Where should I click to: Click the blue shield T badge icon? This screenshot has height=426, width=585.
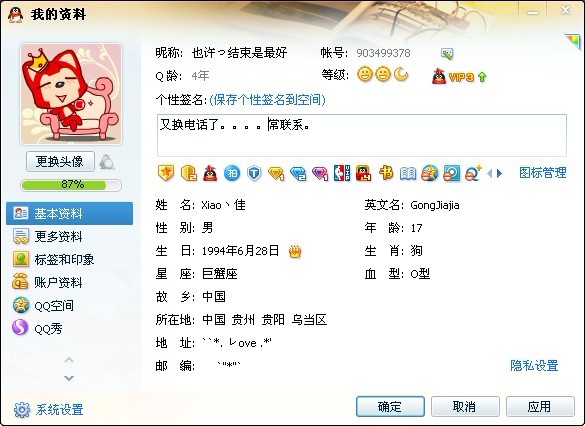254,173
